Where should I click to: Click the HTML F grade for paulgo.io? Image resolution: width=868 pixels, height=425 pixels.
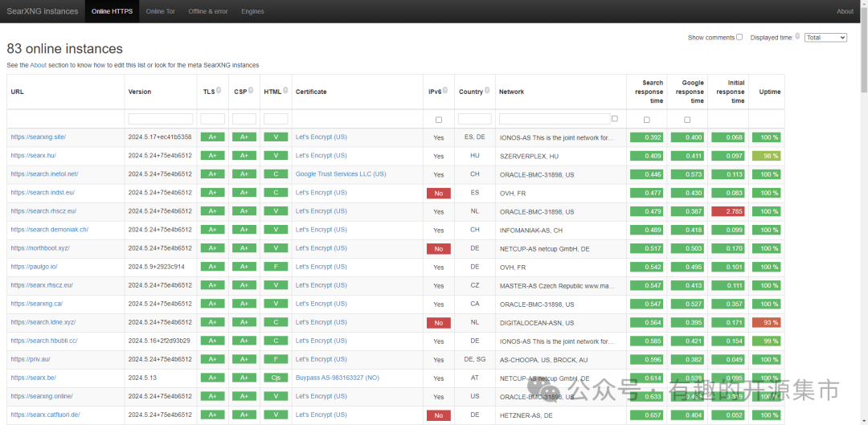tap(276, 267)
